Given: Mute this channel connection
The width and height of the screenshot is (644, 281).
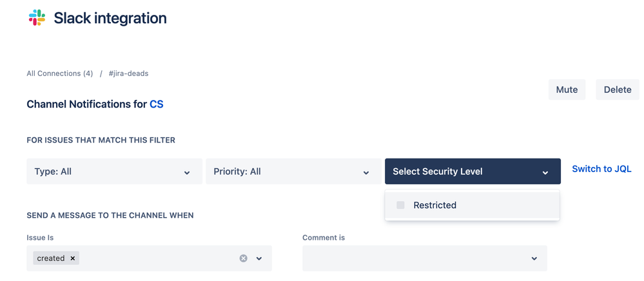Looking at the screenshot, I should 567,90.
